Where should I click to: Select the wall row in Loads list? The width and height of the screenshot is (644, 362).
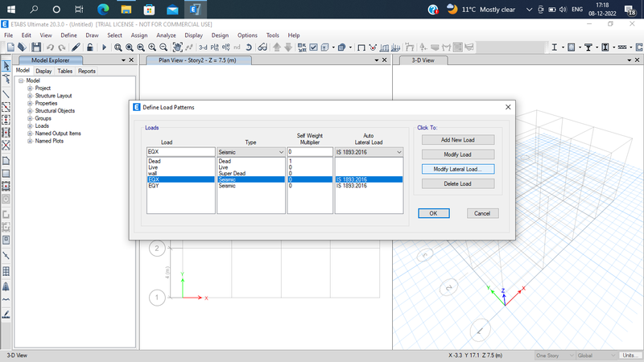pyautogui.click(x=180, y=174)
